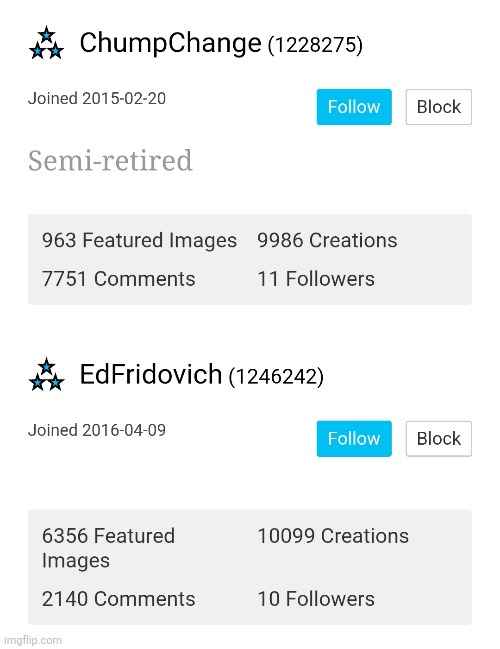View EdFridovich's 10099 Creations
The image size is (500, 649).
point(333,536)
